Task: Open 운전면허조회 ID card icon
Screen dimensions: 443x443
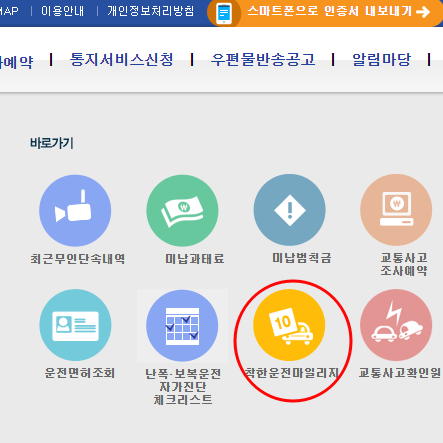Action: coord(75,325)
